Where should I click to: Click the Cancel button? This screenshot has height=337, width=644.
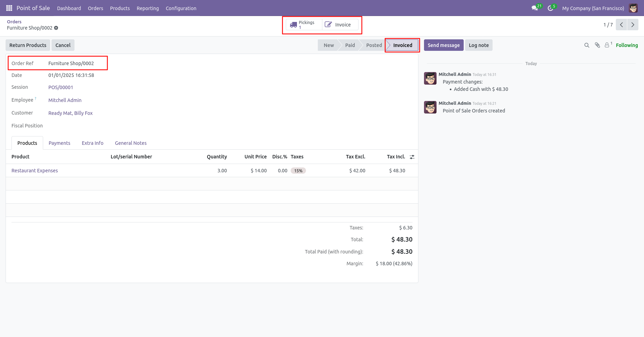tap(63, 45)
